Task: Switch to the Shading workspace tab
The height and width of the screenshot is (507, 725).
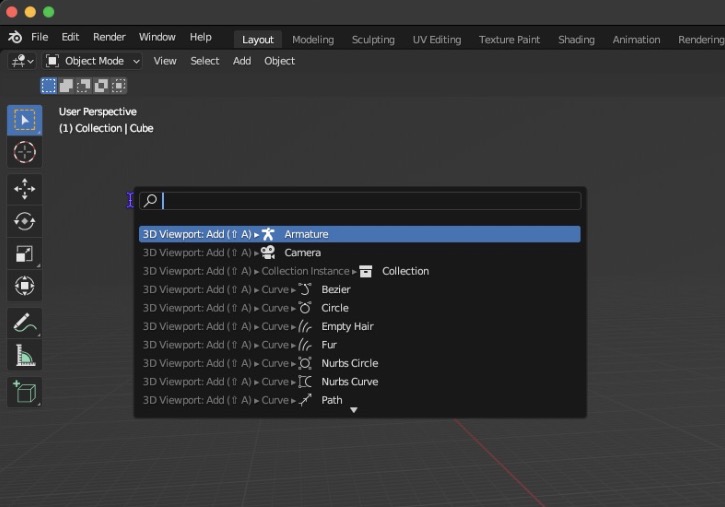Action: tap(576, 40)
